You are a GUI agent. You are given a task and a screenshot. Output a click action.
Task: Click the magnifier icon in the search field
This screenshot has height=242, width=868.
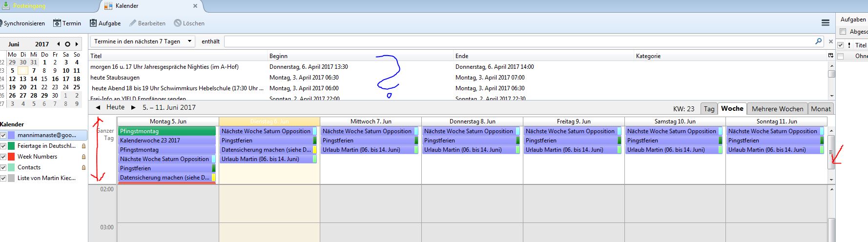[819, 41]
